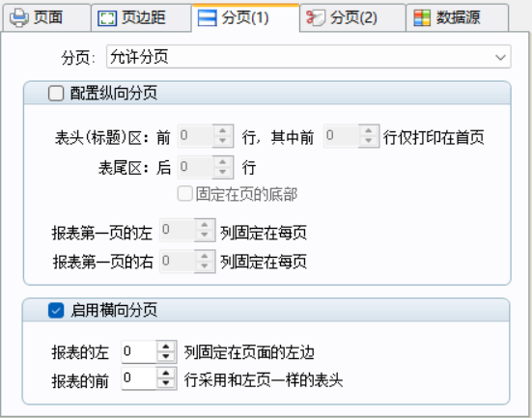
Task: Increase the 报表的左 column count spinner
Action: [166, 347]
